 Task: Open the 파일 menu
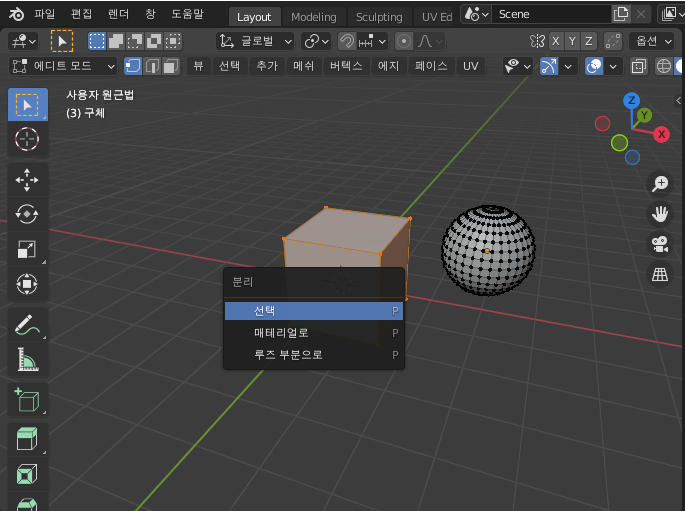(x=45, y=14)
